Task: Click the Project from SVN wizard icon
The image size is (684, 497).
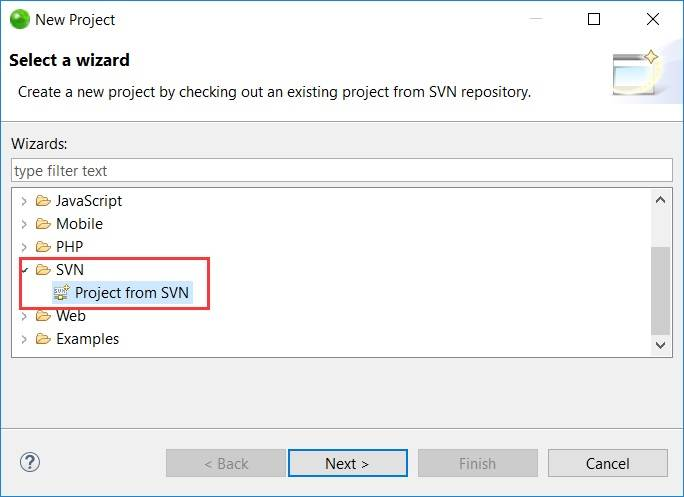Action: [61, 293]
